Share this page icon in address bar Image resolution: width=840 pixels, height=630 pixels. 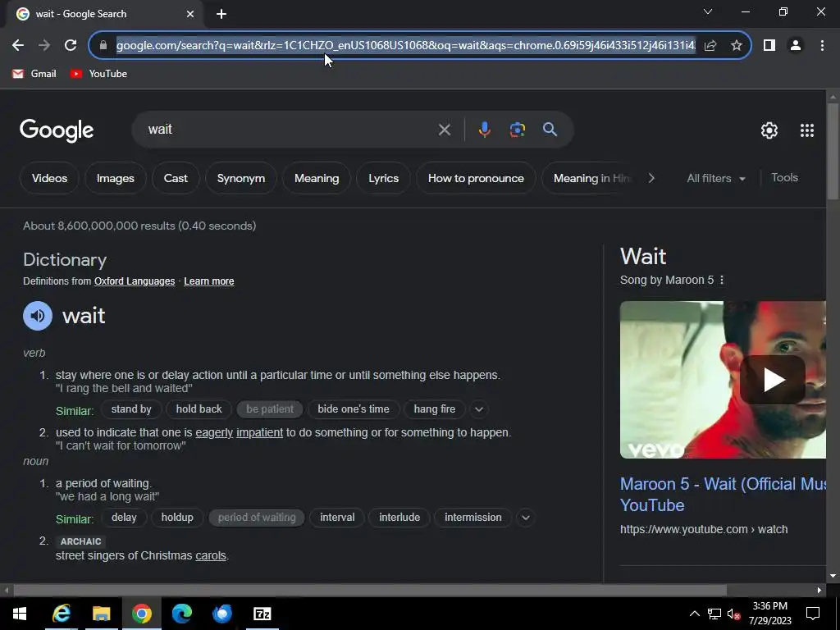coord(710,46)
